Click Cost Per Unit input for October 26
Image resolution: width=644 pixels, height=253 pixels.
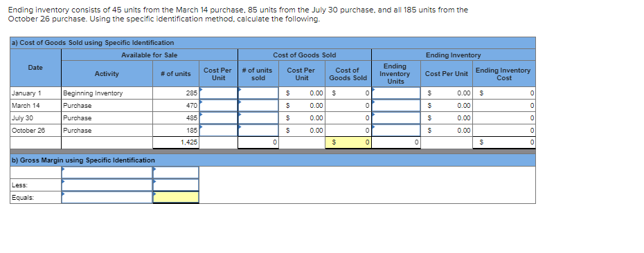coord(219,131)
